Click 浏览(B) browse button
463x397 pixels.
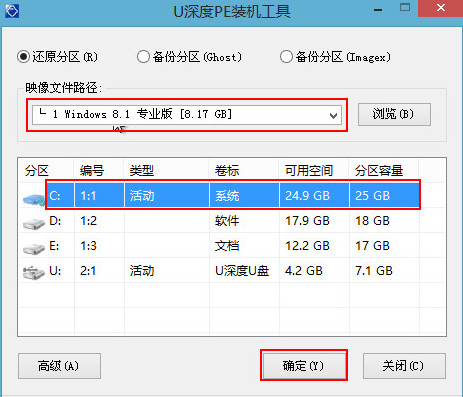(394, 114)
